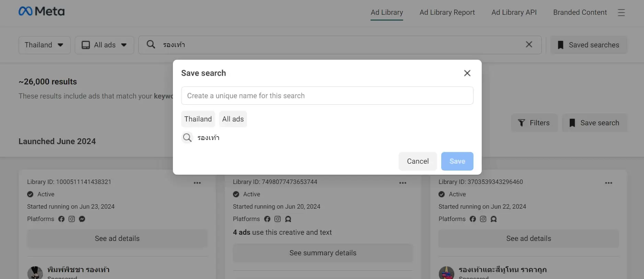See ad details for ad 3703539343296460
Screen dimensions: 644x279
[529, 239]
